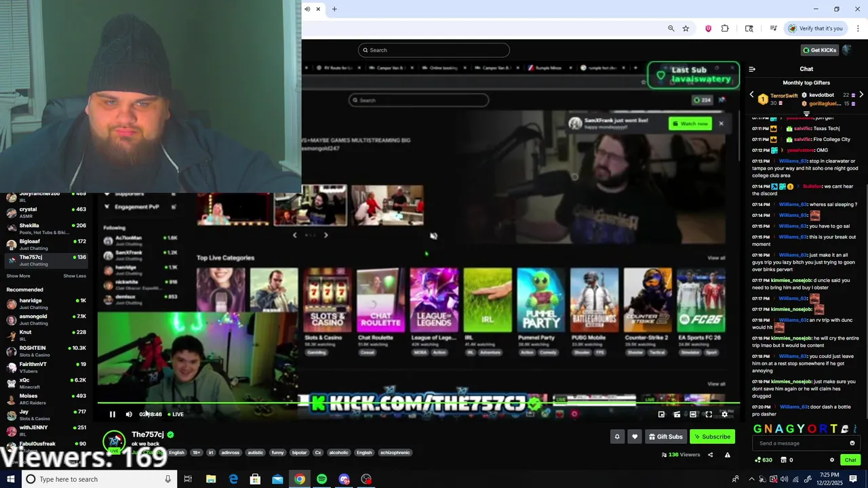
Task: Click the Gift Subs button
Action: coord(665,436)
